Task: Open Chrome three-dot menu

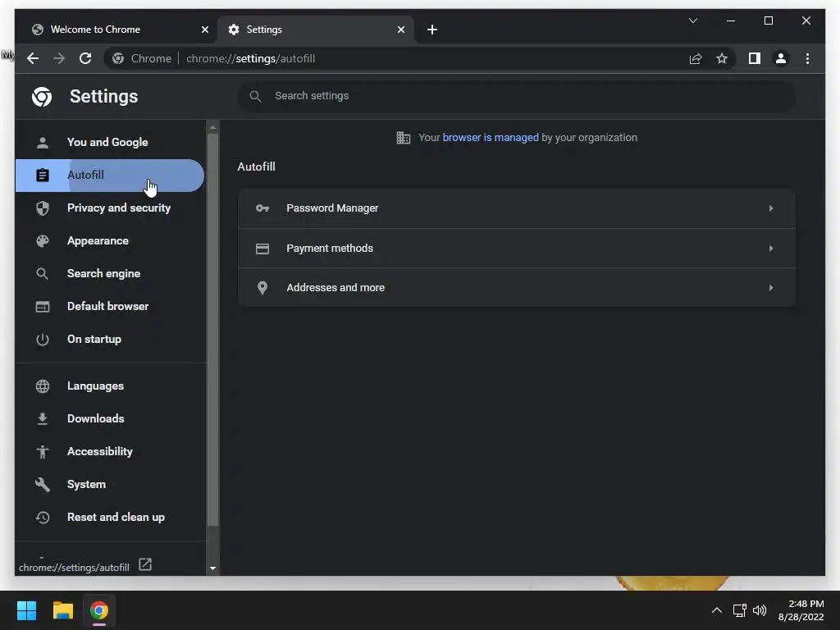Action: (807, 58)
